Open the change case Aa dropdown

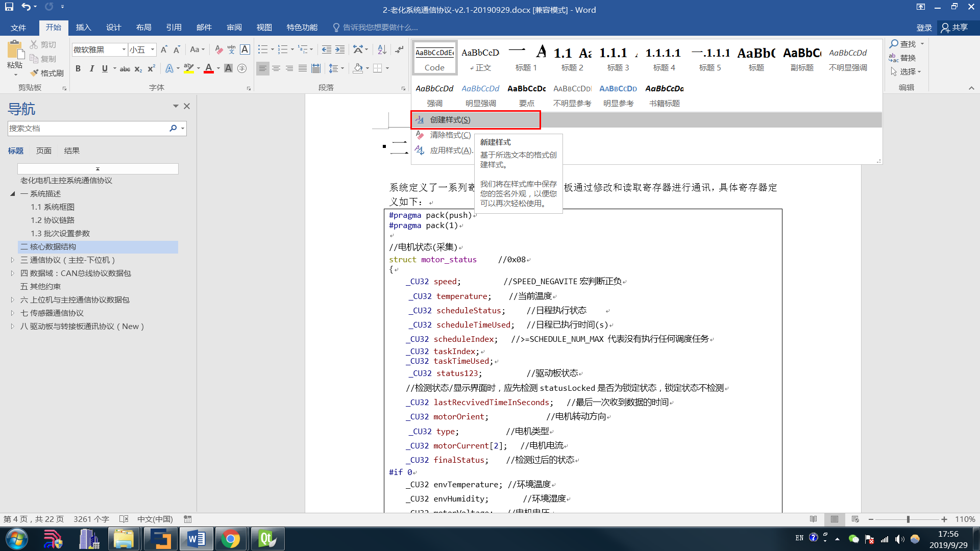[x=197, y=49]
